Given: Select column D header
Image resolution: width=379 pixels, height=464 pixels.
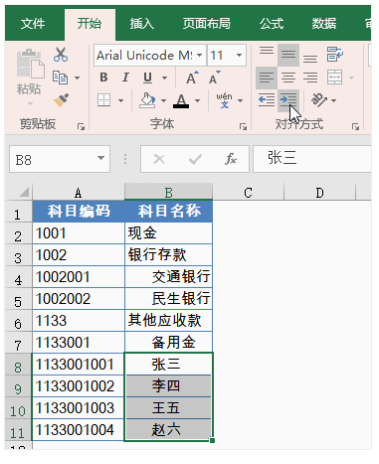Looking at the screenshot, I should [x=320, y=192].
